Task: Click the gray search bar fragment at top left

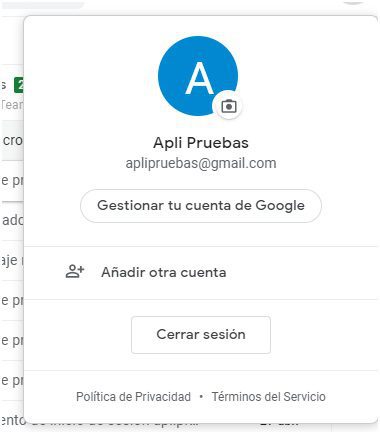Action: [x=42, y=3]
